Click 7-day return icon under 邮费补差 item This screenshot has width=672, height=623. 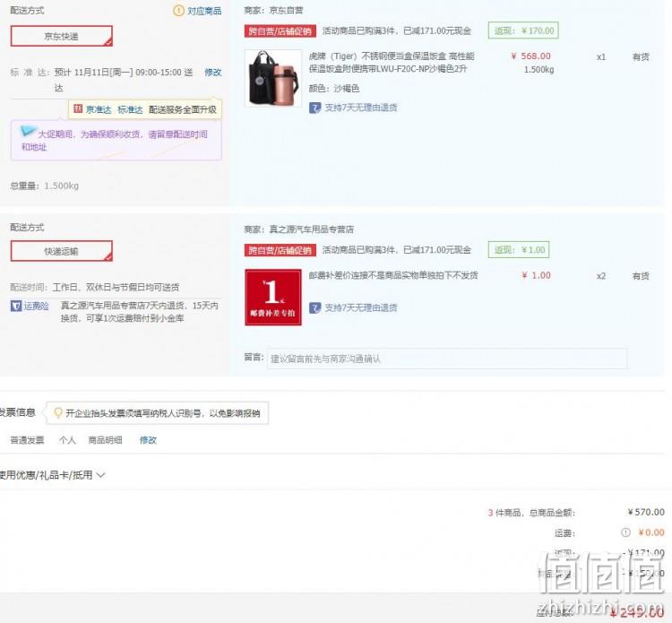tap(315, 307)
